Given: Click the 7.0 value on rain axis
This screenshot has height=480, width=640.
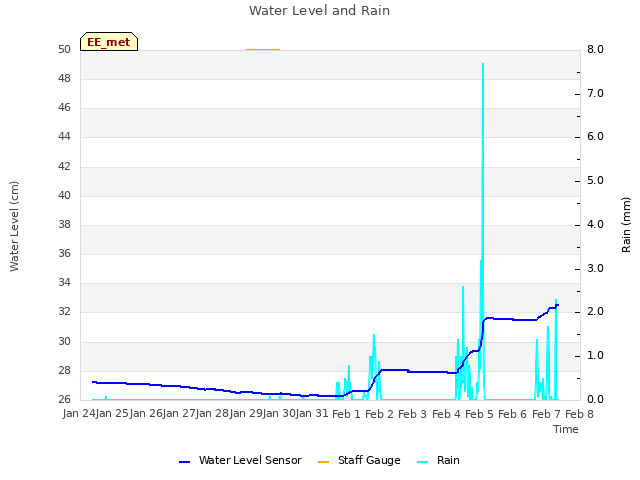Looking at the screenshot, I should click(x=595, y=93).
